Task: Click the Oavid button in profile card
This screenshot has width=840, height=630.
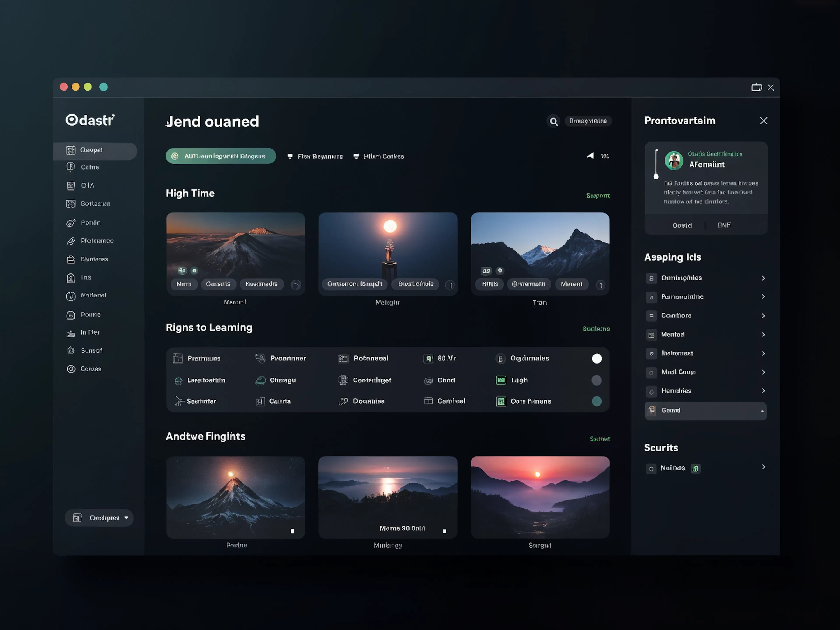Action: coord(682,226)
